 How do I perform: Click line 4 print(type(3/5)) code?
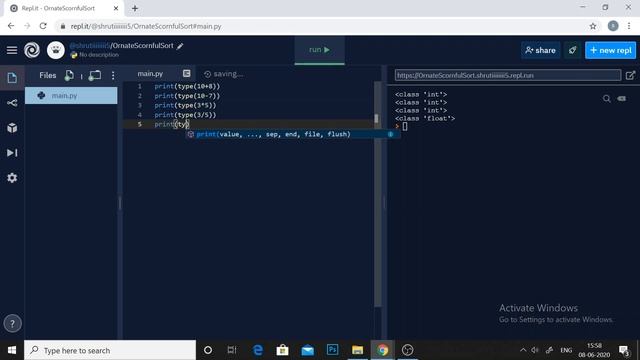[x=185, y=115]
